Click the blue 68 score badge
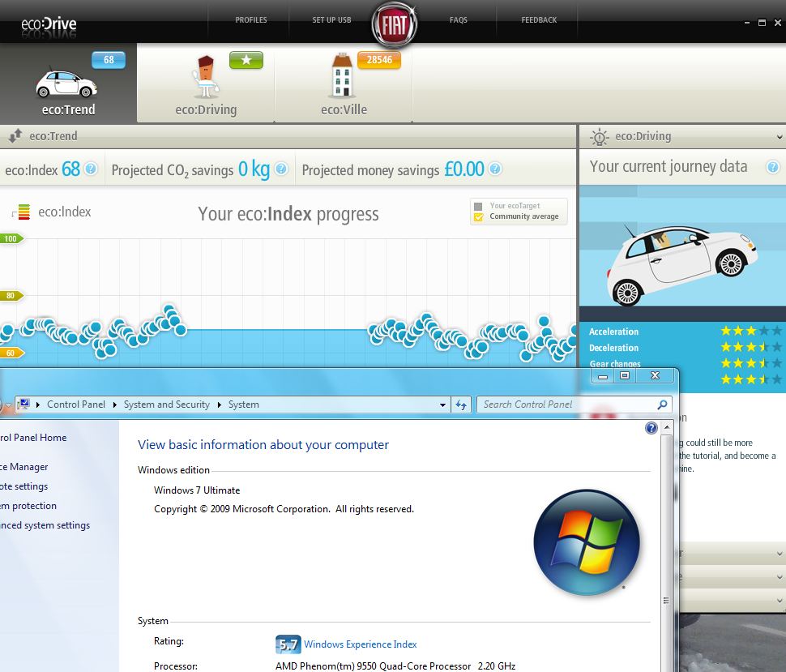Viewport: 786px width, 672px height. click(109, 60)
